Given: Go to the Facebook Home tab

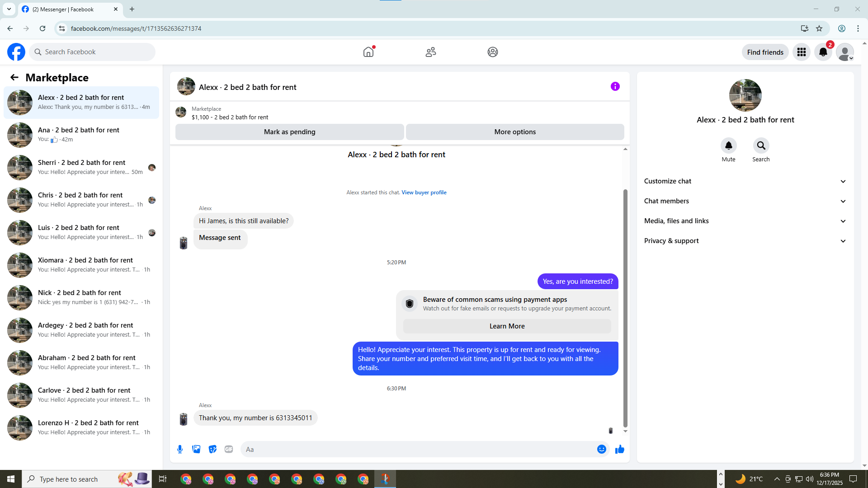Looking at the screenshot, I should click(x=368, y=52).
